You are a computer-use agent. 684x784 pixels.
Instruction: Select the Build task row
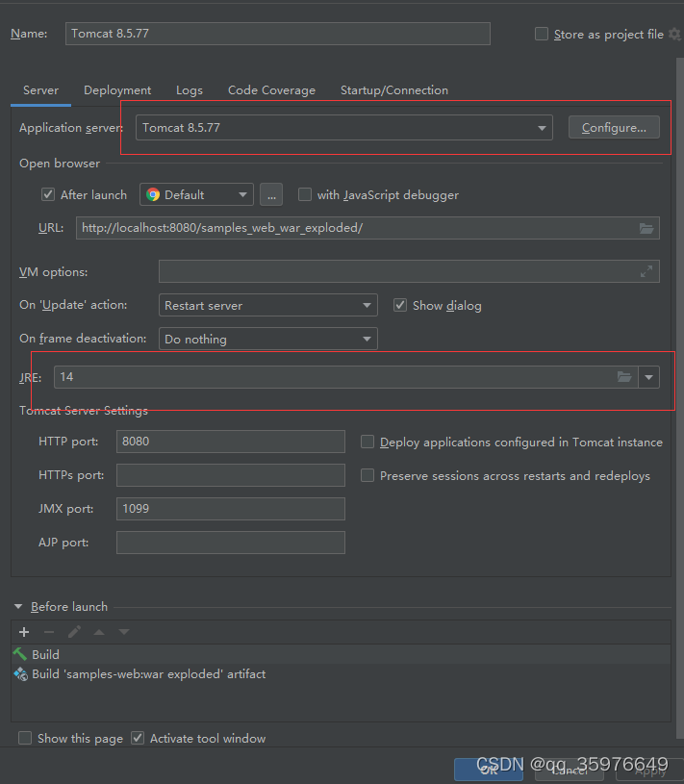tap(341, 654)
